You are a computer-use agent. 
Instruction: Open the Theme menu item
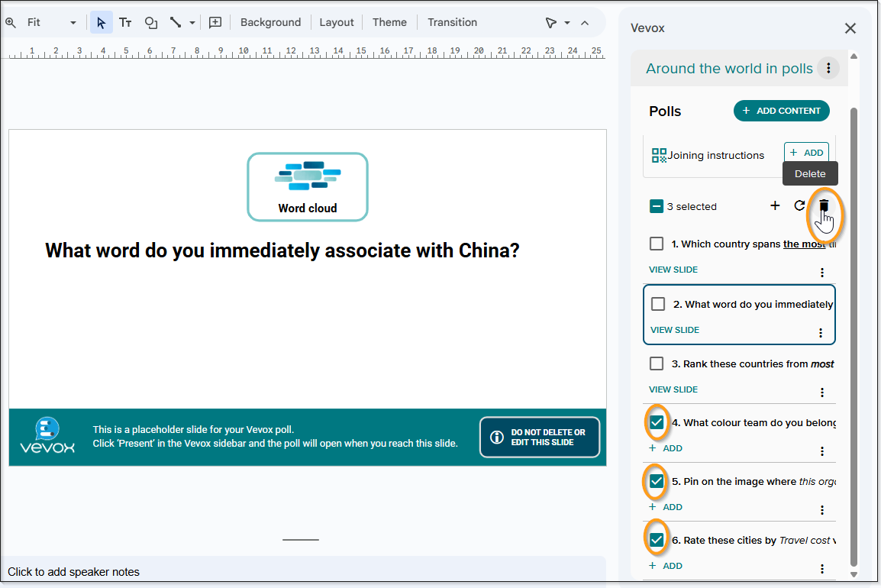(x=389, y=23)
